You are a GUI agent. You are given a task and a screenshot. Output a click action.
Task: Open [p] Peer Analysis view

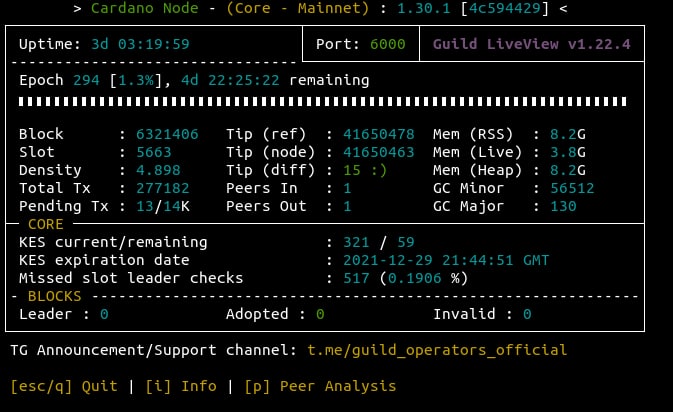point(320,386)
